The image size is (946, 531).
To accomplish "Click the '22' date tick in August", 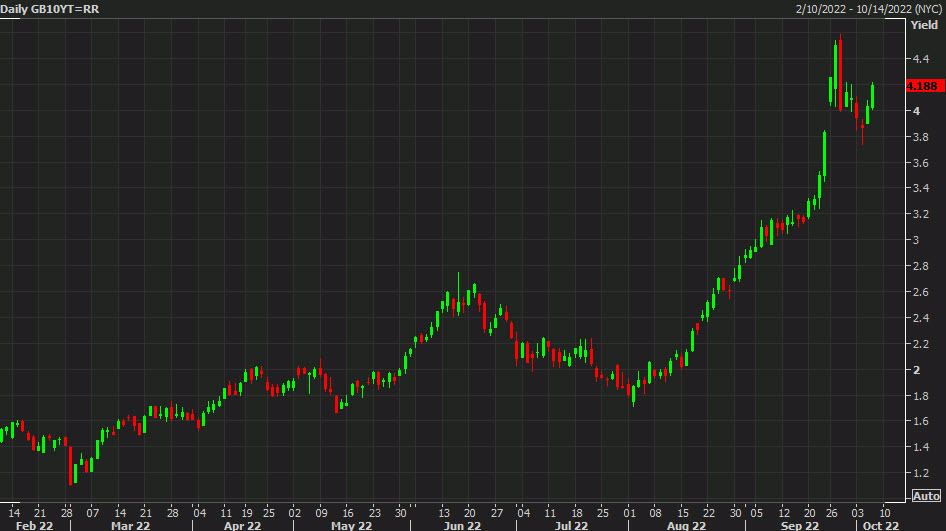I will pyautogui.click(x=709, y=513).
